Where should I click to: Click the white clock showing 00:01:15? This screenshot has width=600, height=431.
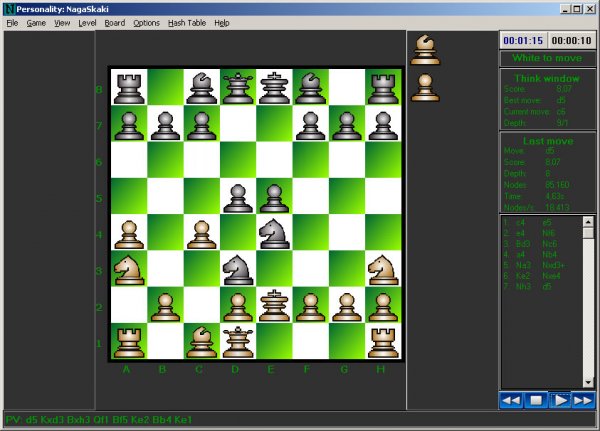(522, 40)
